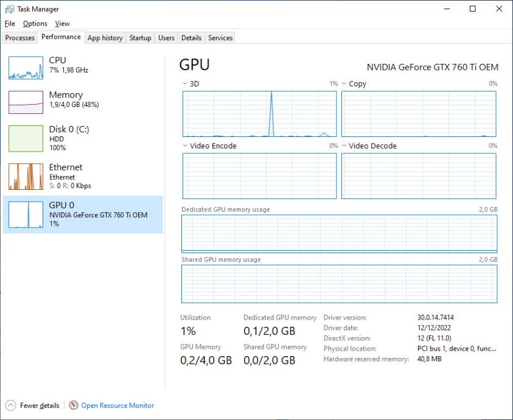Click the Open Resource Monitor link
Screen dimensions: 513x420
pos(117,405)
